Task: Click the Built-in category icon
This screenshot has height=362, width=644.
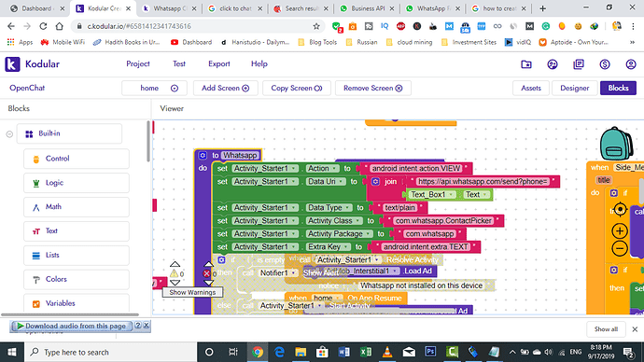Action: (x=29, y=134)
